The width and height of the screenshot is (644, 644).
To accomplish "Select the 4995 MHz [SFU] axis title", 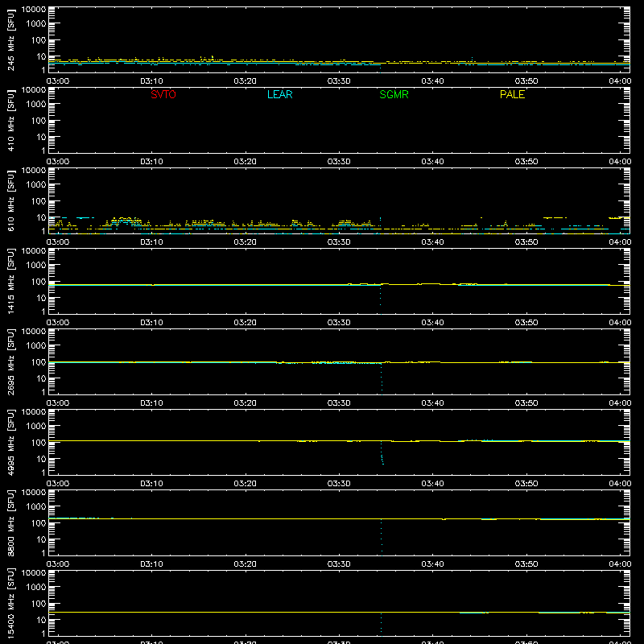I will 11,442.
